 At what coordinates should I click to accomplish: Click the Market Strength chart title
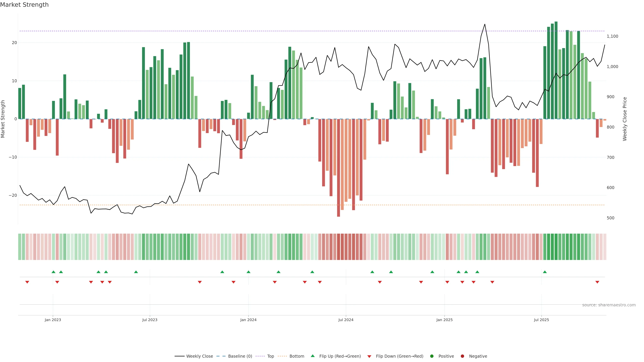point(24,5)
